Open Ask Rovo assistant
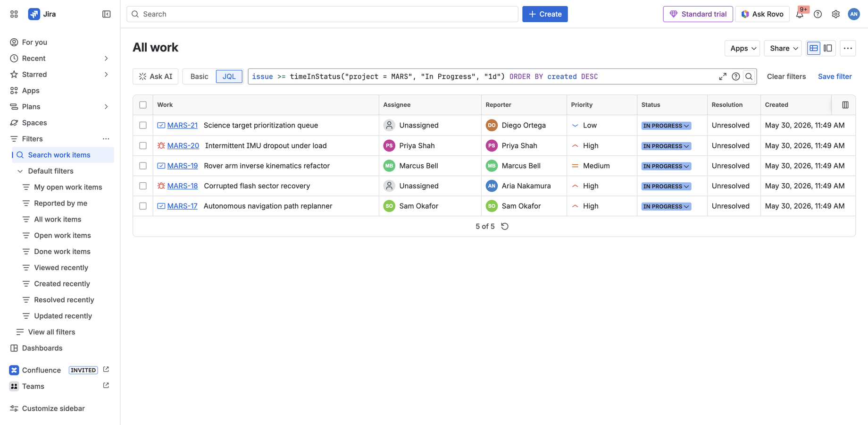This screenshot has height=425, width=868. (762, 14)
